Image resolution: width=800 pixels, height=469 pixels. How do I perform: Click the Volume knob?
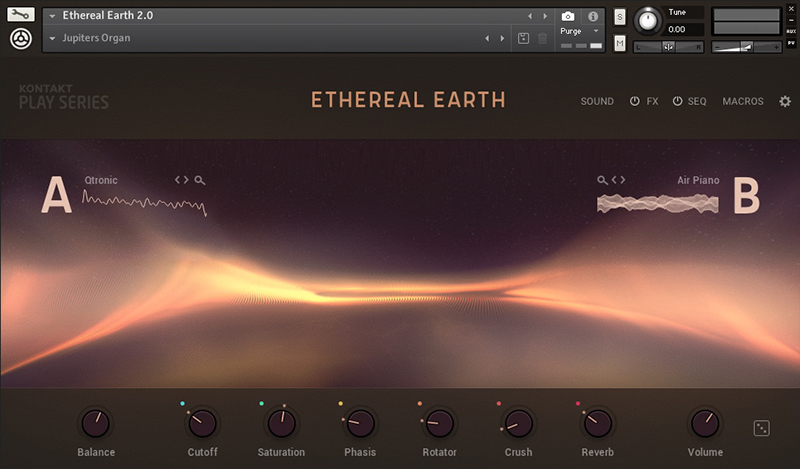(705, 423)
